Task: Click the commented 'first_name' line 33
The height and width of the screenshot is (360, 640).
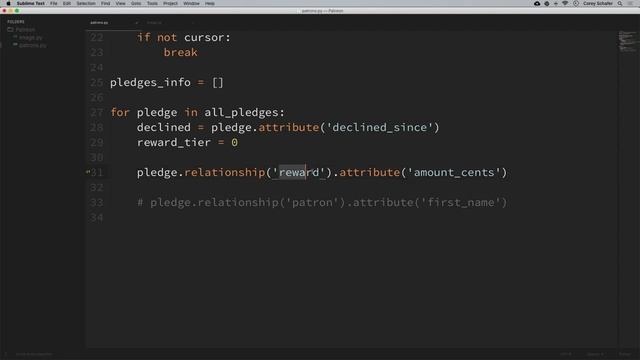Action: 322,202
